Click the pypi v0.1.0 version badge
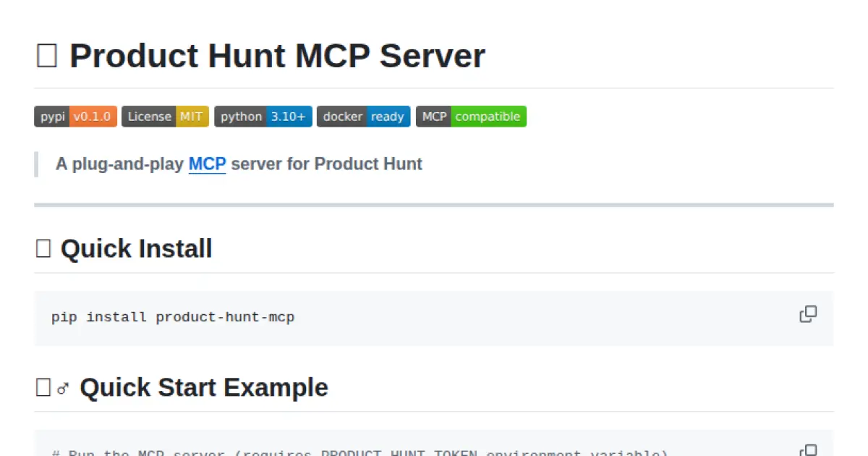Image resolution: width=868 pixels, height=456 pixels. click(75, 117)
